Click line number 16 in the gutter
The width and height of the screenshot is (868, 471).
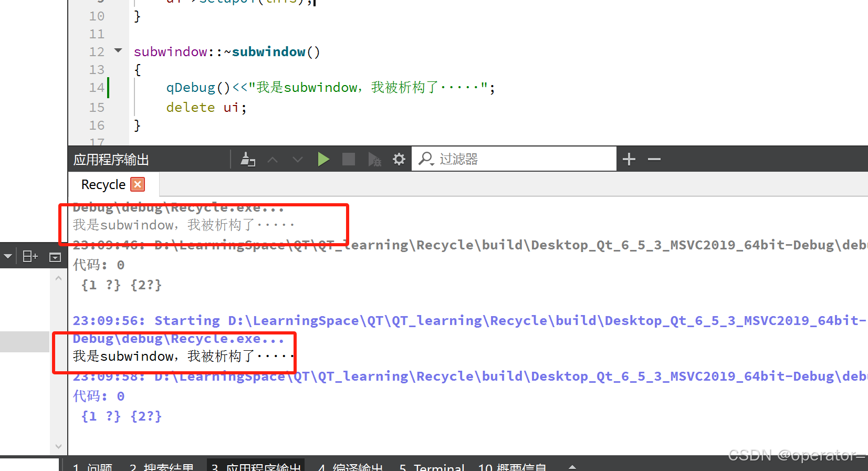pos(97,125)
